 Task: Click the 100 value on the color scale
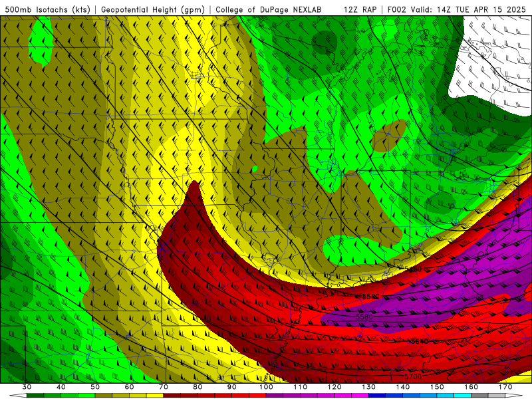[267, 387]
